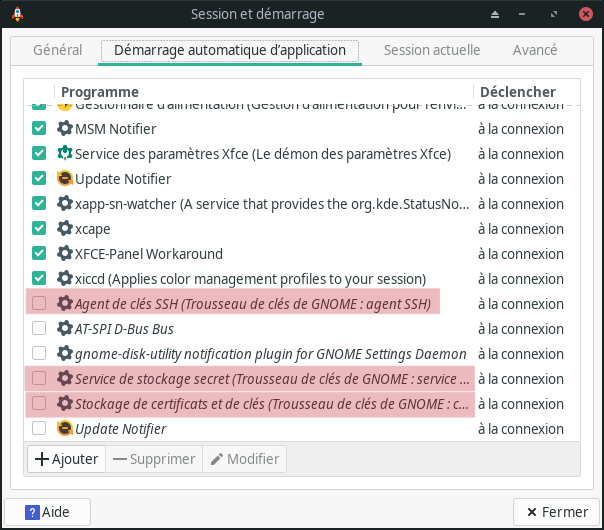This screenshot has height=530, width=604.
Task: Minimize the Session et démarrage window
Action: click(x=522, y=14)
